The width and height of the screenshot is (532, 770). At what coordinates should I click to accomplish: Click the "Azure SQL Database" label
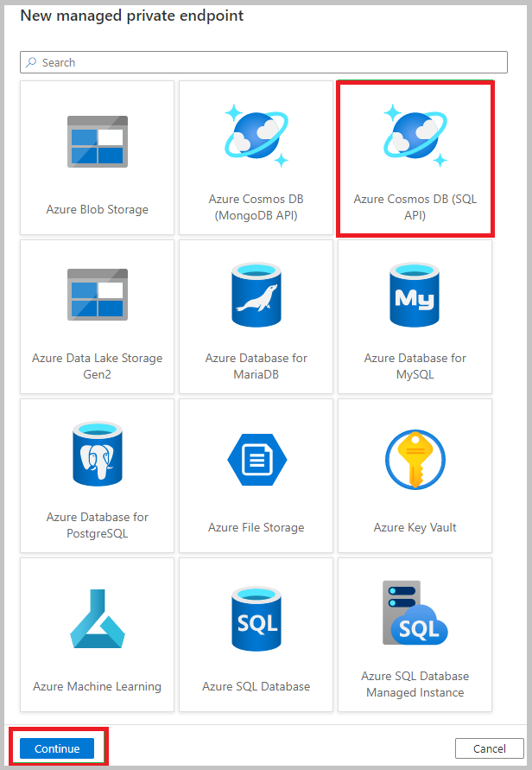256,686
